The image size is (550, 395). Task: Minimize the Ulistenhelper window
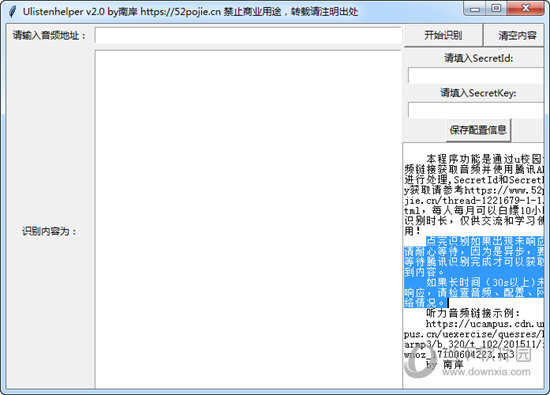click(475, 8)
